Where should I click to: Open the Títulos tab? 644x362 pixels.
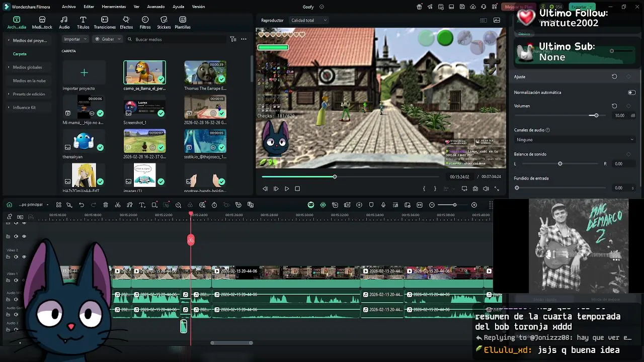click(x=83, y=23)
